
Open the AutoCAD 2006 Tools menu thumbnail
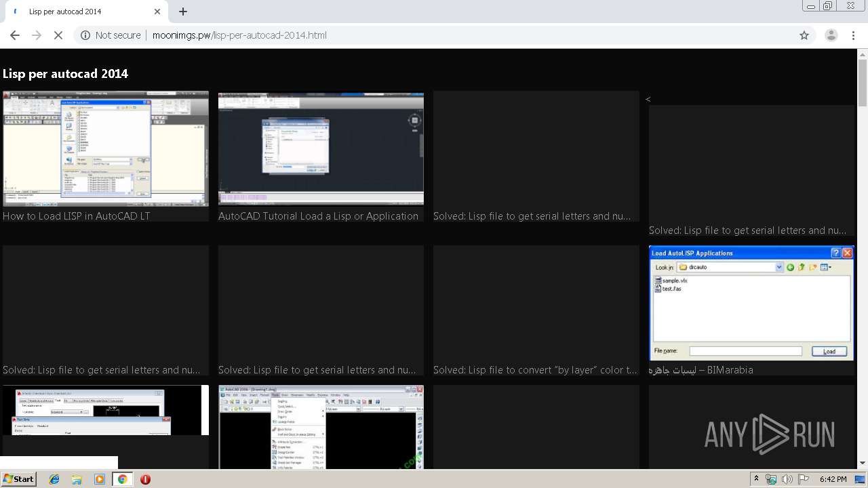[x=321, y=427]
